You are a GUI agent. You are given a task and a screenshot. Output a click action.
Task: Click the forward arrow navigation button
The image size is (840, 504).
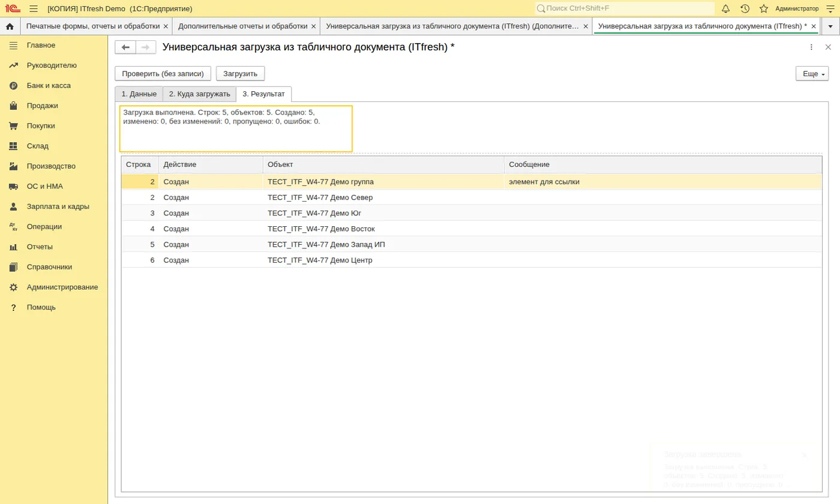pos(146,47)
